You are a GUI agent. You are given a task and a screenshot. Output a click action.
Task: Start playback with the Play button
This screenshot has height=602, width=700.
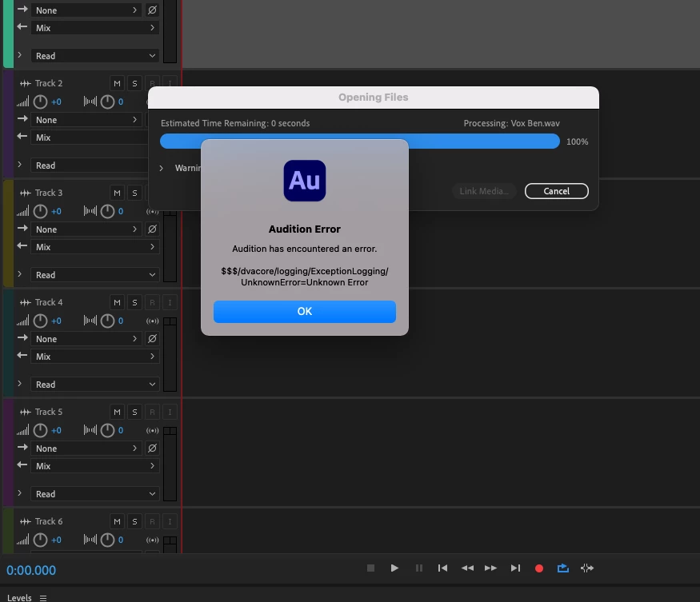(x=394, y=568)
